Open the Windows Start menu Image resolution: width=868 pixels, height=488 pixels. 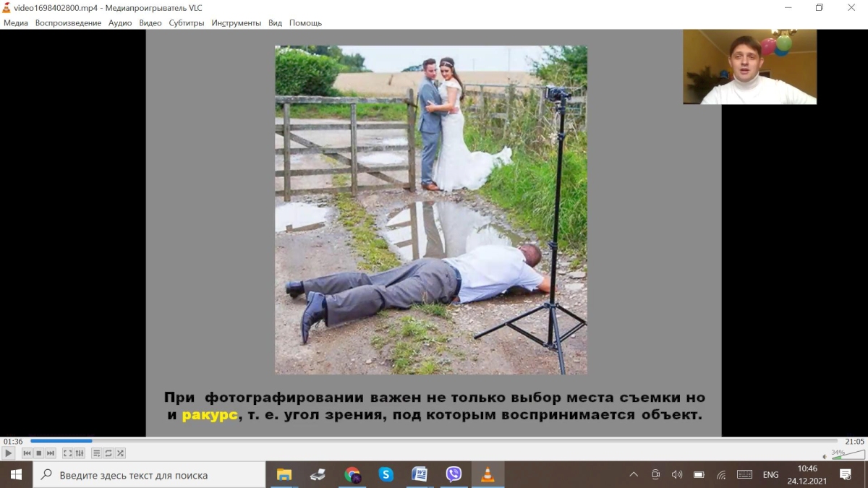[16, 474]
